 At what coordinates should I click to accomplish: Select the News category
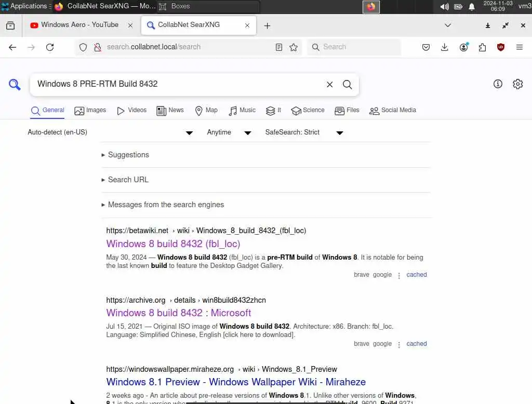point(170,111)
